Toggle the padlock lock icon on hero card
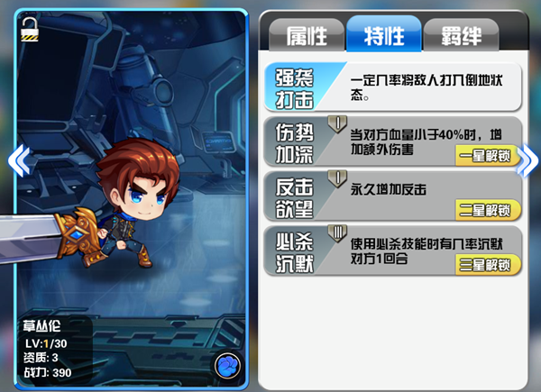The height and width of the screenshot is (392, 541). (30, 30)
